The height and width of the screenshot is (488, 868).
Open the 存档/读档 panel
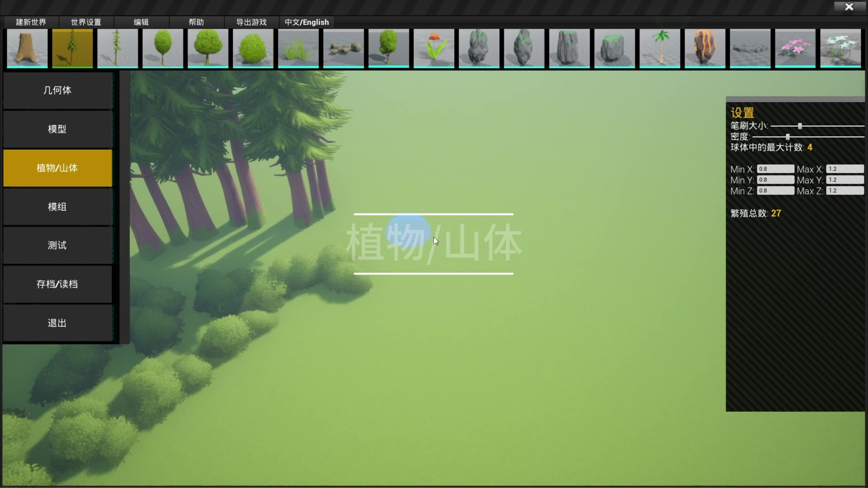[x=57, y=284]
